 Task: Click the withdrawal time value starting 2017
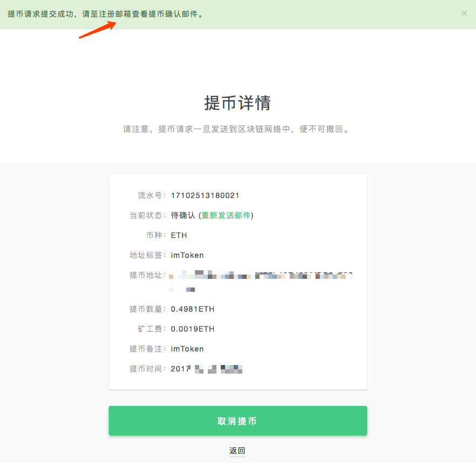coord(206,369)
